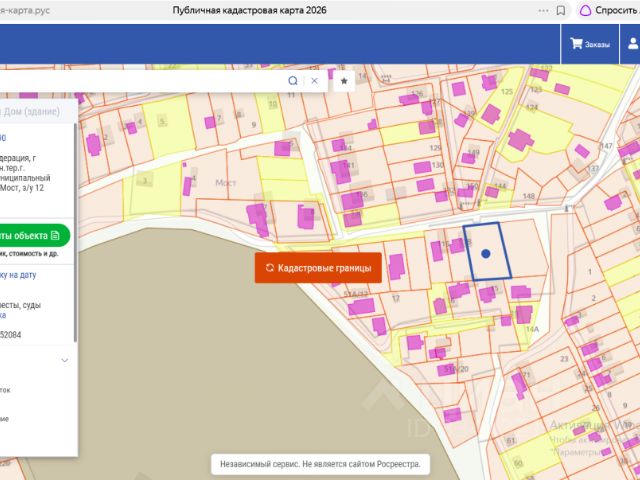The height and width of the screenshot is (480, 640).
Task: Click the Публичная кадастровая карта 2026 tab title
Action: [249, 11]
